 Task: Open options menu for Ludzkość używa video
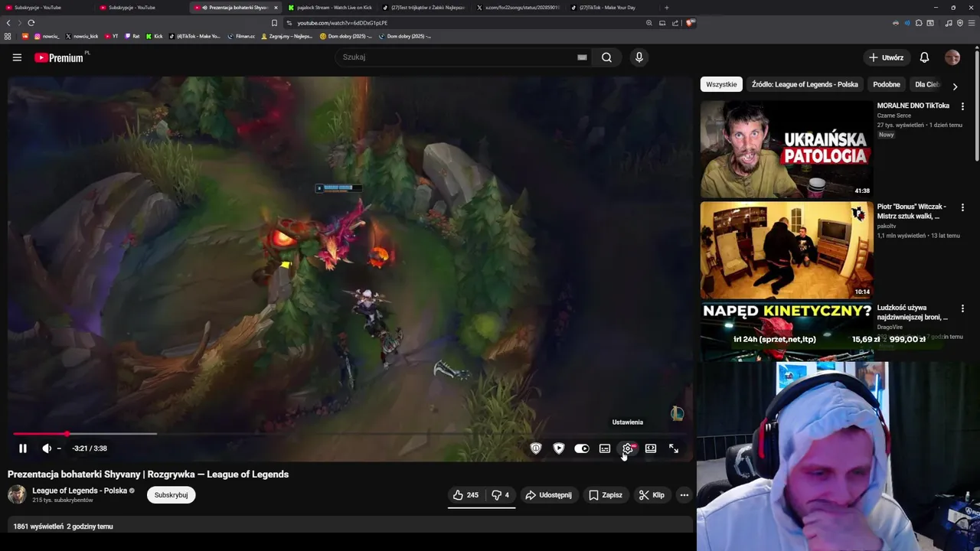click(962, 308)
